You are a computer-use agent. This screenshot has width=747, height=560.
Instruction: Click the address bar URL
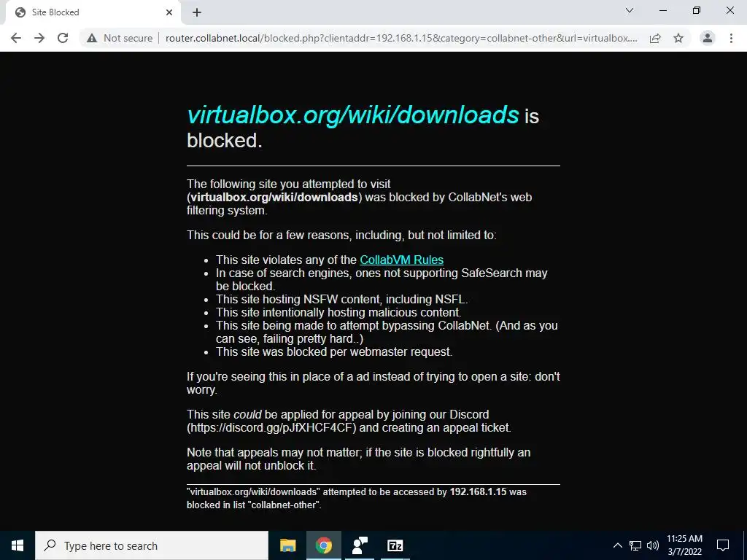click(x=401, y=38)
